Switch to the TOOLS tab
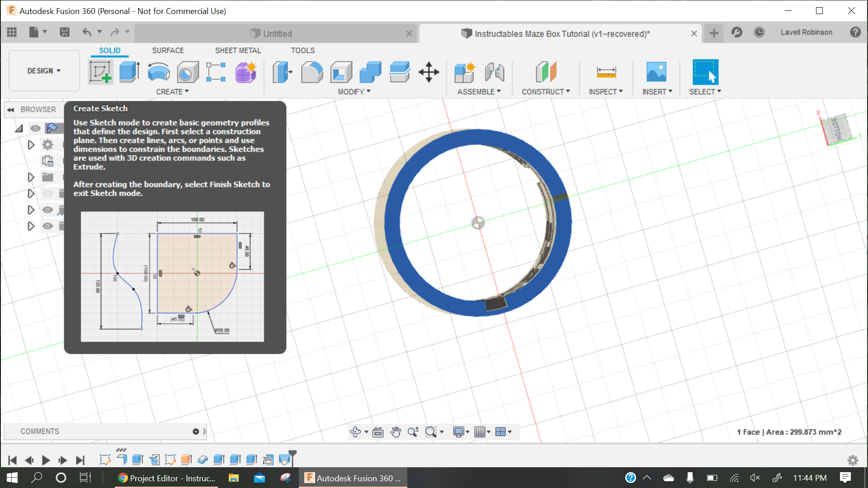The image size is (868, 488). point(302,51)
